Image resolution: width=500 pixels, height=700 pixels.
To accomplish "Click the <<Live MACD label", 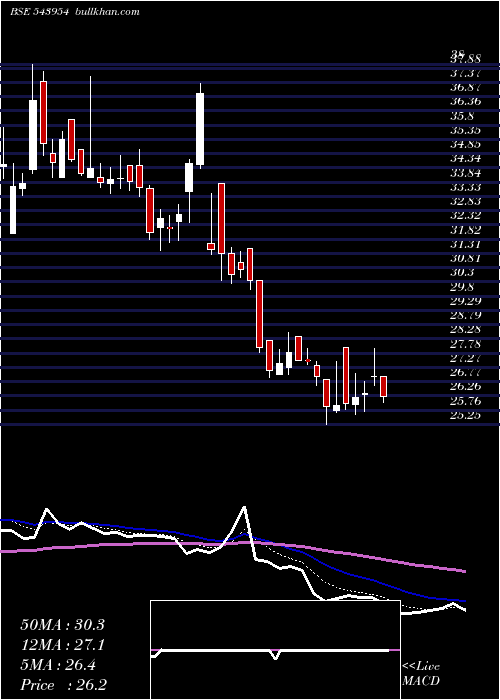I will [421, 674].
